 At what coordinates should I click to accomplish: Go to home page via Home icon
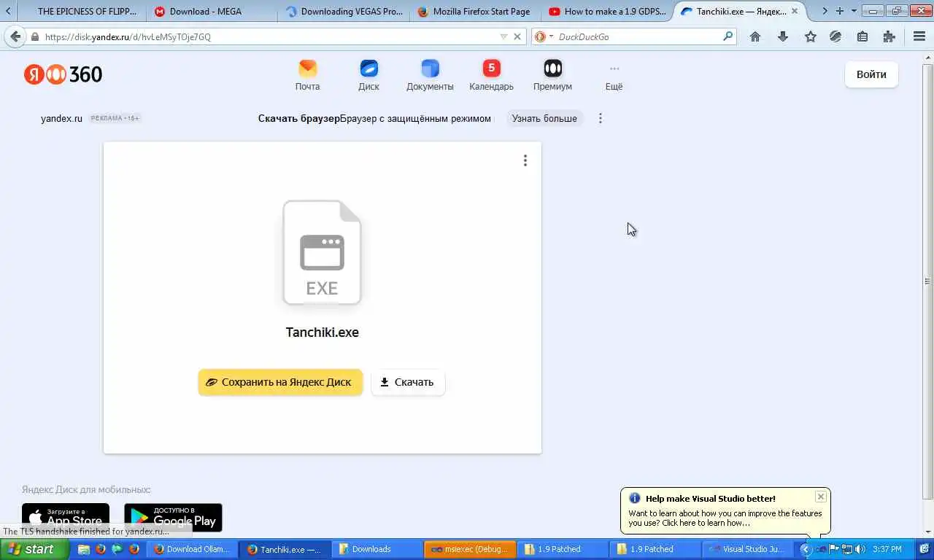755,36
